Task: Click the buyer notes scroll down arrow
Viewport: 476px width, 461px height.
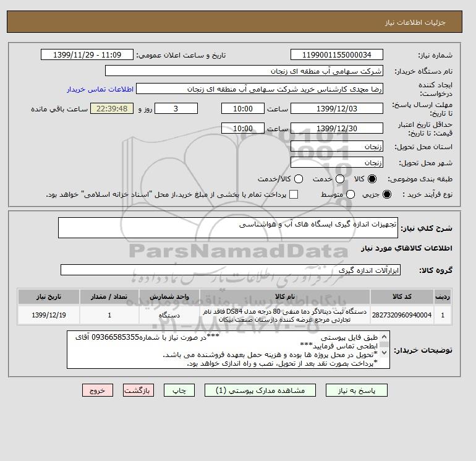Action: pos(384,352)
